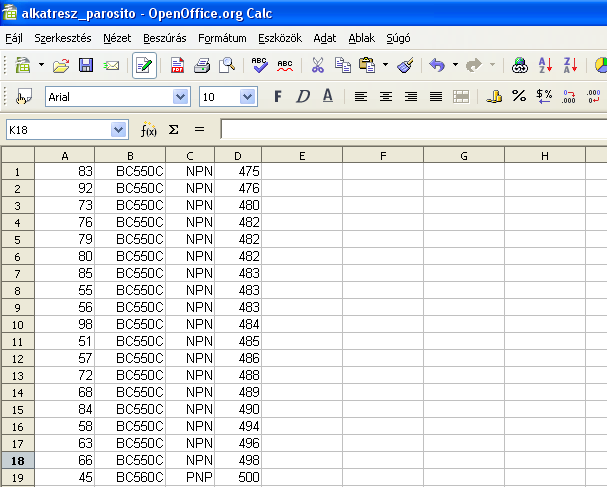The image size is (607, 487).
Task: Click the formula input line
Action: tap(413, 129)
